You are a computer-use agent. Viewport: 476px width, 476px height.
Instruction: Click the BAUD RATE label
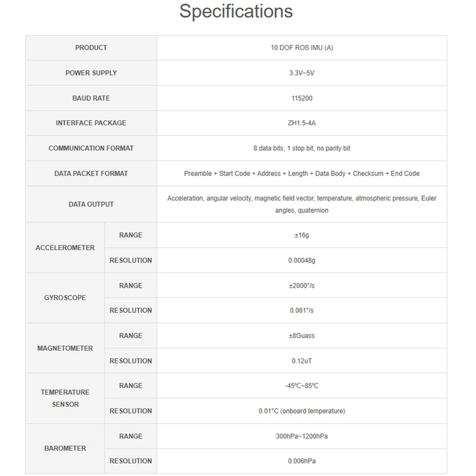point(91,98)
